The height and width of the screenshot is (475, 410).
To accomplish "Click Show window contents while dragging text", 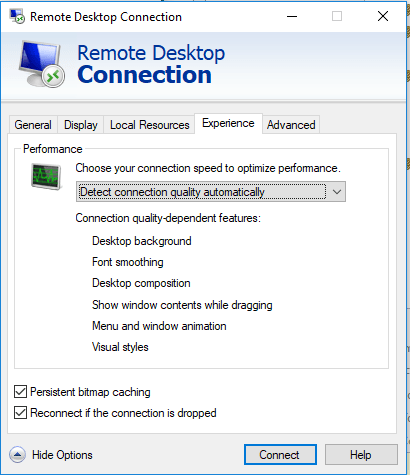I will click(182, 305).
